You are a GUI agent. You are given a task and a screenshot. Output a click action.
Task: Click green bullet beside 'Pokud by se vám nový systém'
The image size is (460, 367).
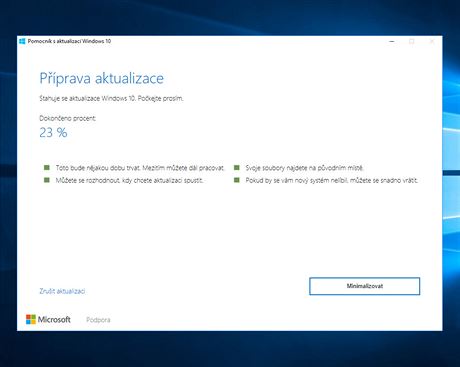[237, 180]
